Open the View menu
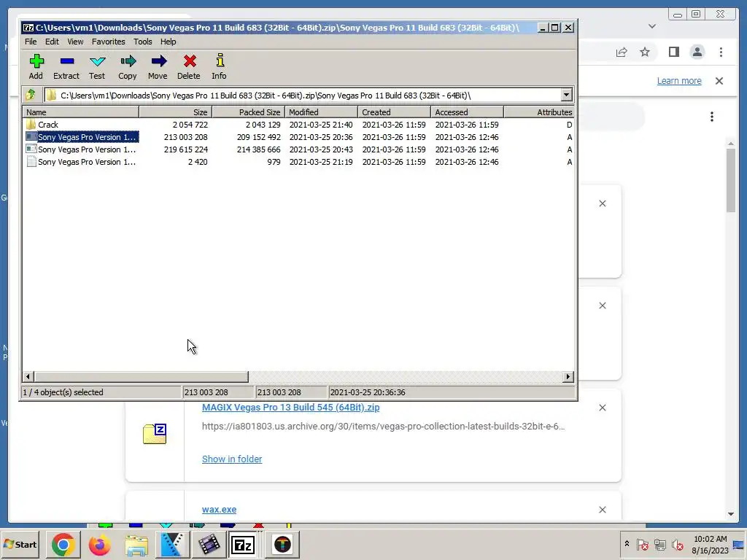The width and height of the screenshot is (747, 560). [75, 42]
